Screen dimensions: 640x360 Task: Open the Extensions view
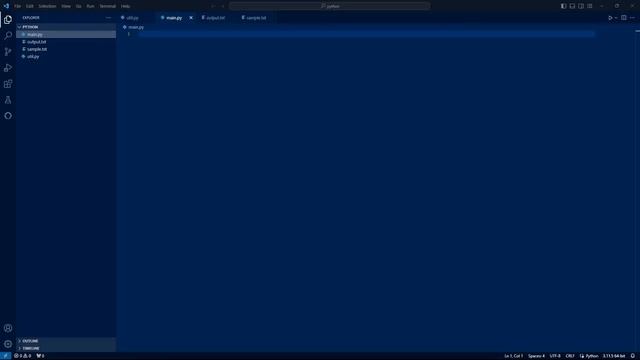click(8, 84)
